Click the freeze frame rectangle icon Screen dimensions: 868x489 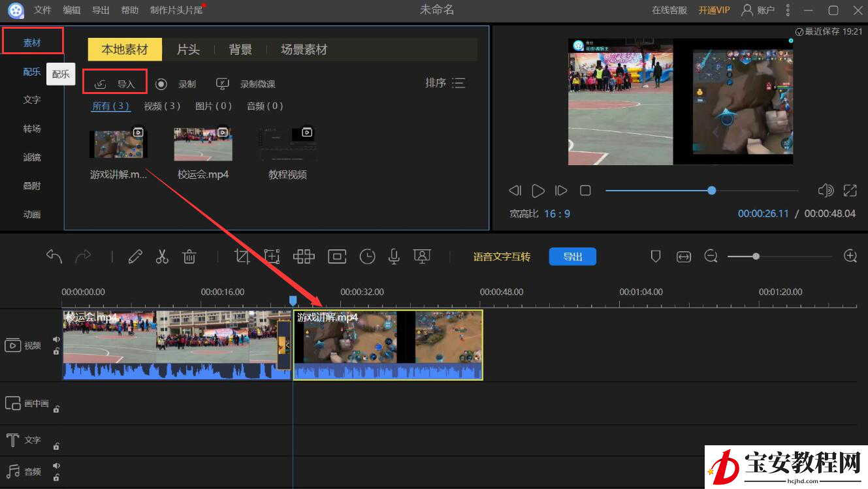click(x=337, y=257)
